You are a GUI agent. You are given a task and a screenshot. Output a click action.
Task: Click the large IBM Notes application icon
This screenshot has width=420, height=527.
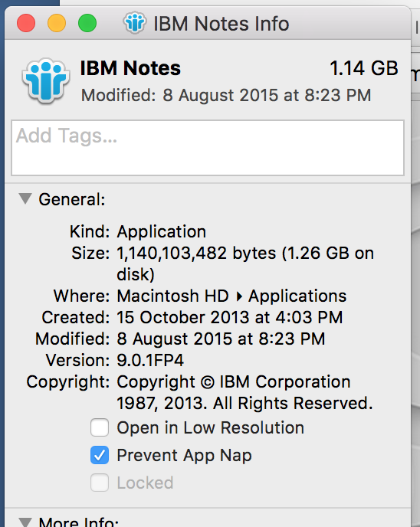point(46,80)
